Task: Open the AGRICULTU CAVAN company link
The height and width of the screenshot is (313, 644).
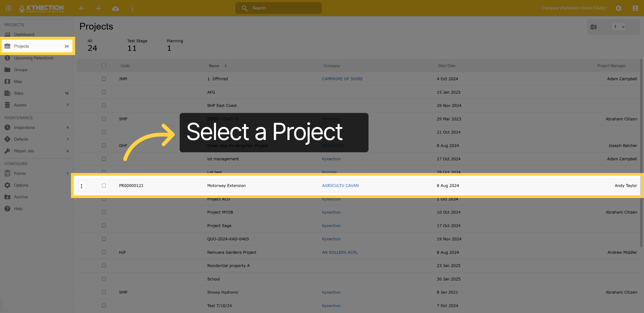Action: coord(340,186)
